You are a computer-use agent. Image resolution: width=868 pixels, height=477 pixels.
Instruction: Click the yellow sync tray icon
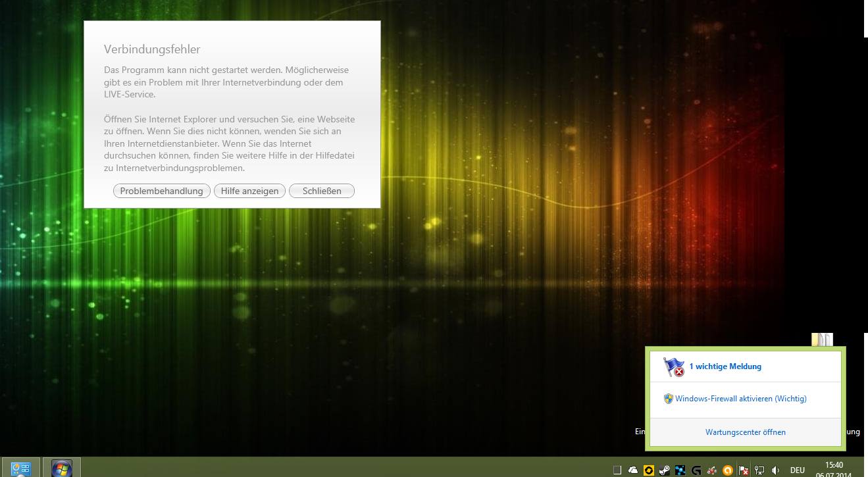tap(649, 470)
